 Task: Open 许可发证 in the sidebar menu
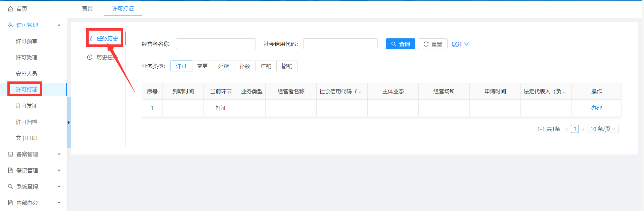click(x=27, y=106)
